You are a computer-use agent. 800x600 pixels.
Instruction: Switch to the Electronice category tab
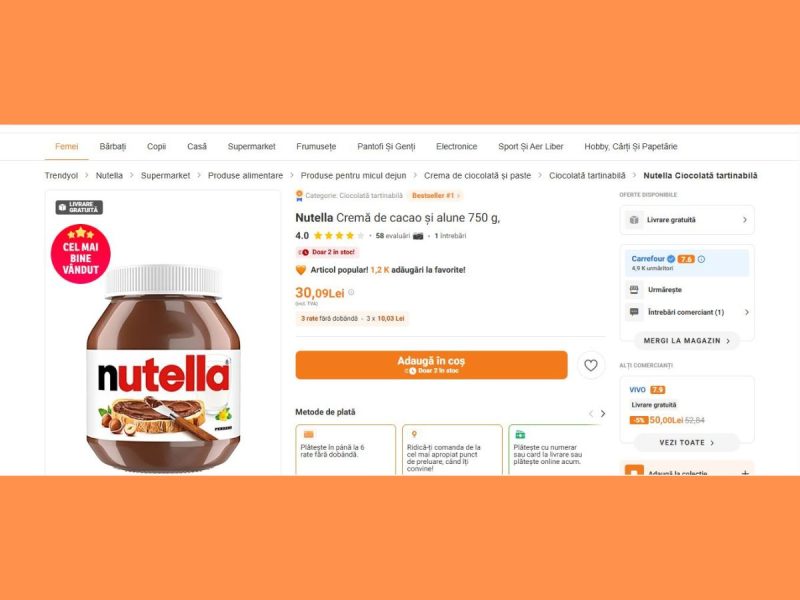tap(457, 146)
